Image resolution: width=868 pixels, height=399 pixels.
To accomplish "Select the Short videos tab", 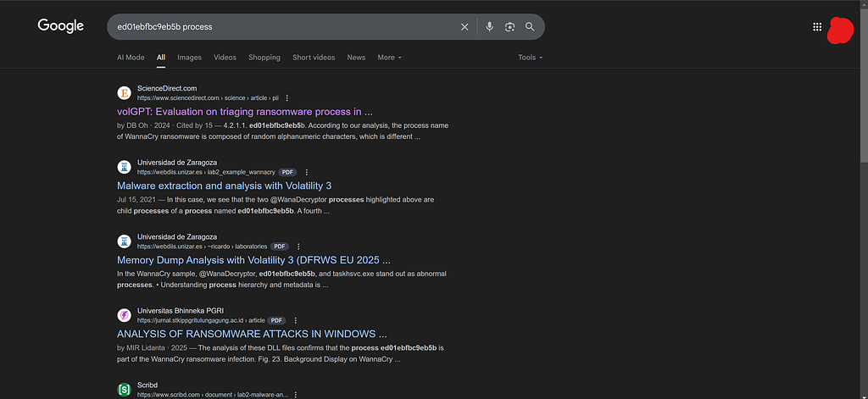I will pos(314,58).
